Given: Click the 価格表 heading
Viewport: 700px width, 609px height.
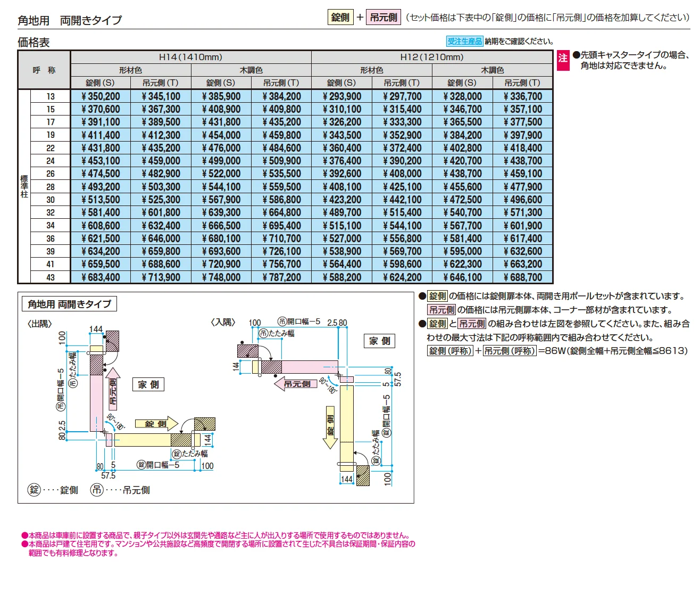Looking at the screenshot, I should [x=34, y=42].
